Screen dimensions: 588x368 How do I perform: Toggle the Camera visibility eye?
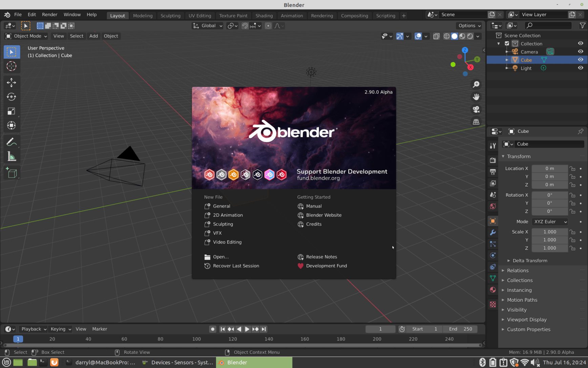(581, 52)
